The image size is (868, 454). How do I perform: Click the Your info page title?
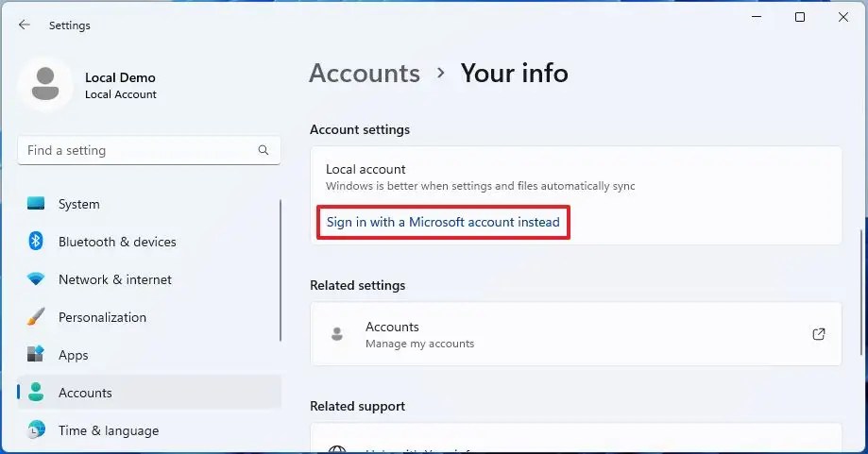(514, 73)
